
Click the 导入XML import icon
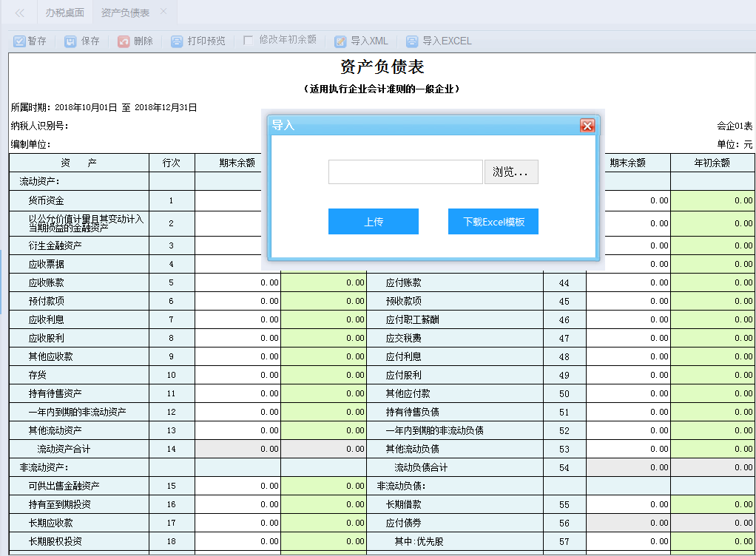click(340, 41)
